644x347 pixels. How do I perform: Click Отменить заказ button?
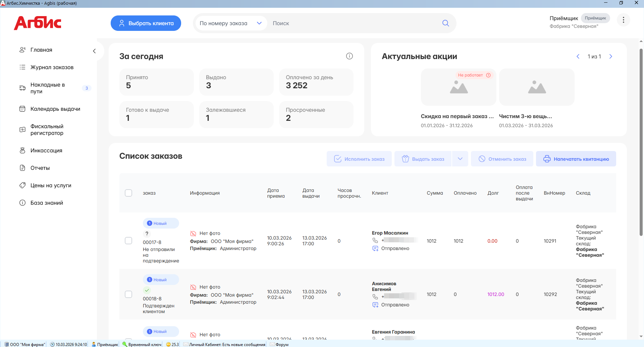coord(502,159)
